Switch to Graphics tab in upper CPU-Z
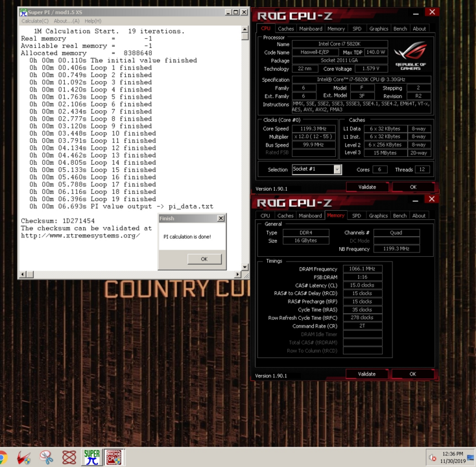This screenshot has width=476, height=467. [379, 29]
